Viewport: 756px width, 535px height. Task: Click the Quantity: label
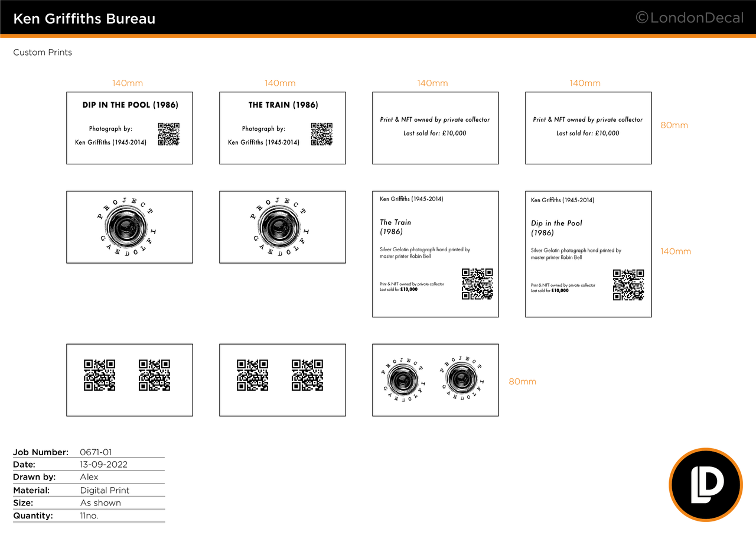pyautogui.click(x=33, y=515)
